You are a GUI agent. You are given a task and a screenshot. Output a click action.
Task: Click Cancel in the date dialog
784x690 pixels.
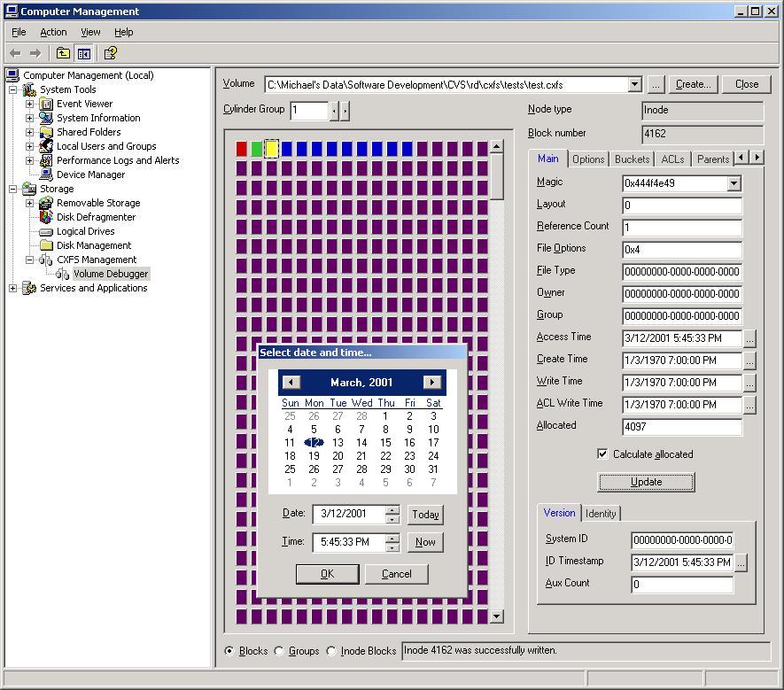(x=397, y=574)
